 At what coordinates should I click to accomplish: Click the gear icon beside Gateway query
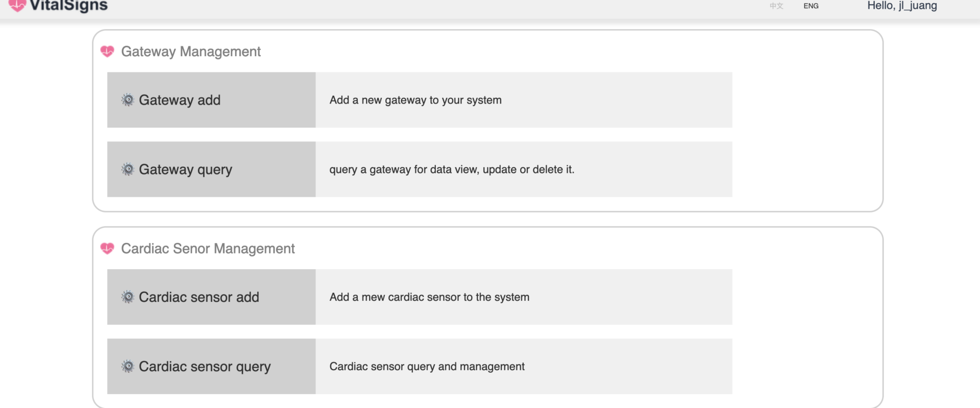128,169
